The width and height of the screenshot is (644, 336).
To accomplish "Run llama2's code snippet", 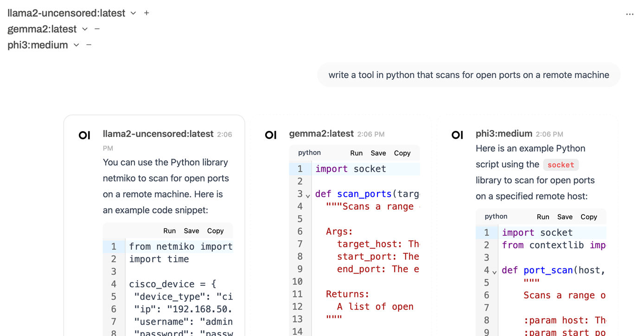I will 169,231.
